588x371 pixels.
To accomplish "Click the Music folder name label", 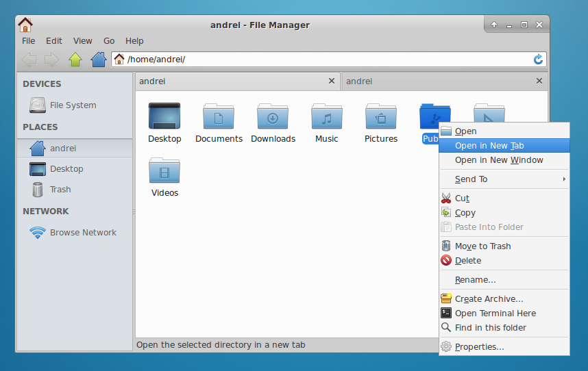I will pos(327,138).
